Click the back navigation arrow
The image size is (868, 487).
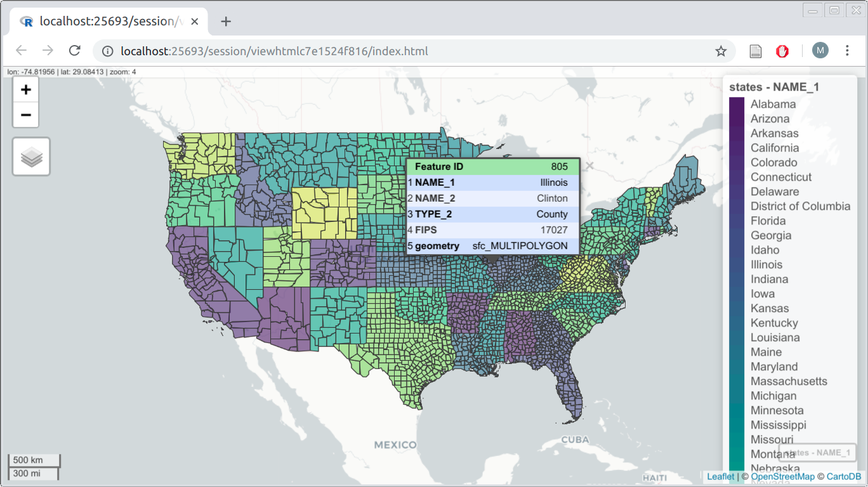tap(21, 51)
